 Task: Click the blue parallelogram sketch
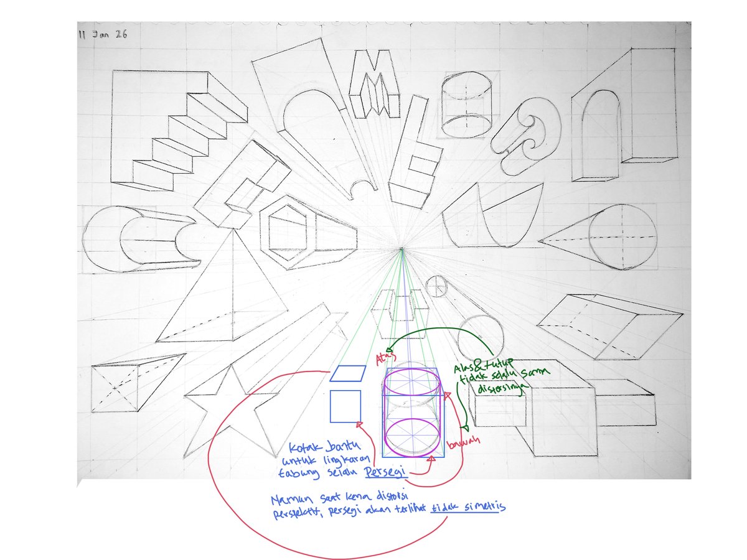click(x=347, y=373)
